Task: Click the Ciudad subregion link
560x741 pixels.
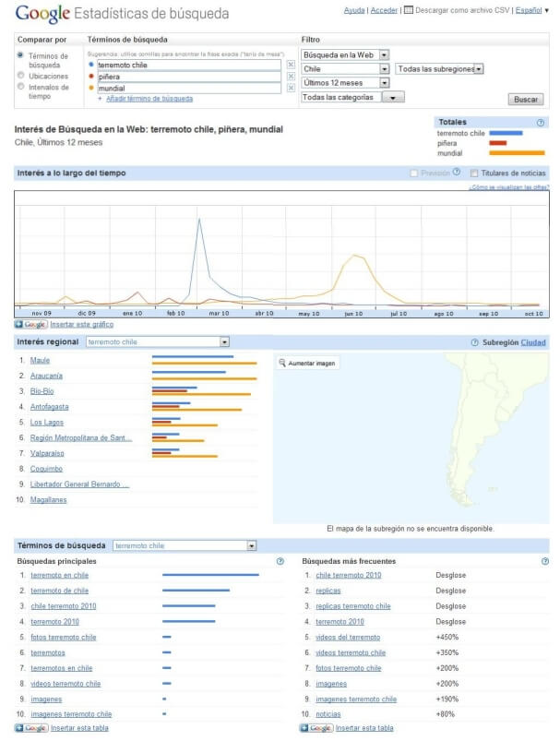Action: click(533, 342)
